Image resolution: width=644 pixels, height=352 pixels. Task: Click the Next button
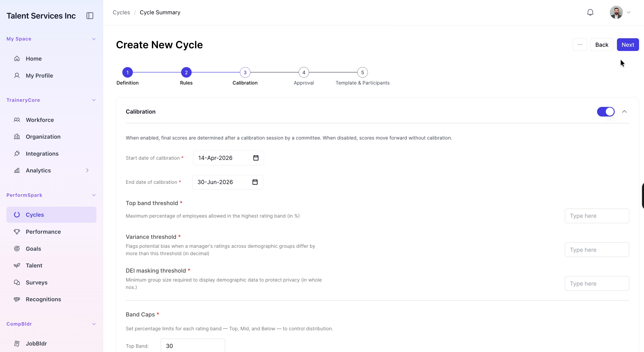point(627,45)
